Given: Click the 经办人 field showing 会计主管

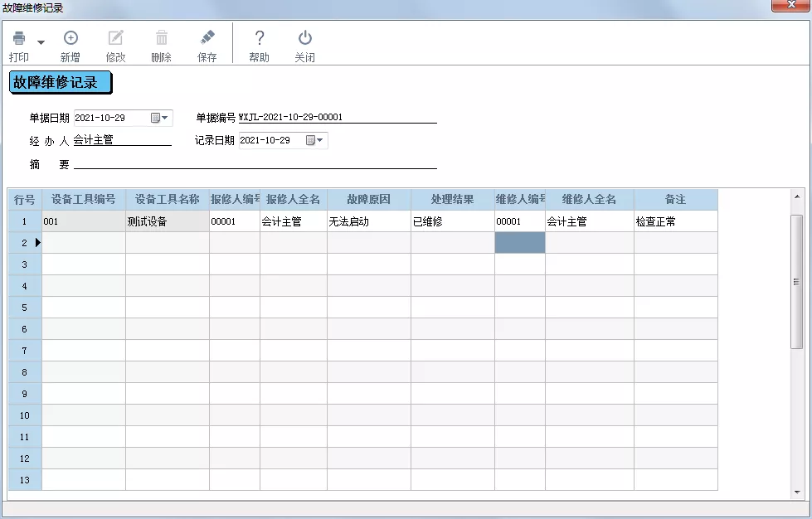Looking at the screenshot, I should pos(122,140).
